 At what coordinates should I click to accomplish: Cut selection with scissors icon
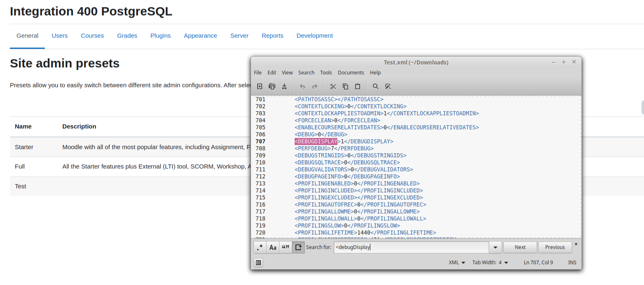[333, 86]
